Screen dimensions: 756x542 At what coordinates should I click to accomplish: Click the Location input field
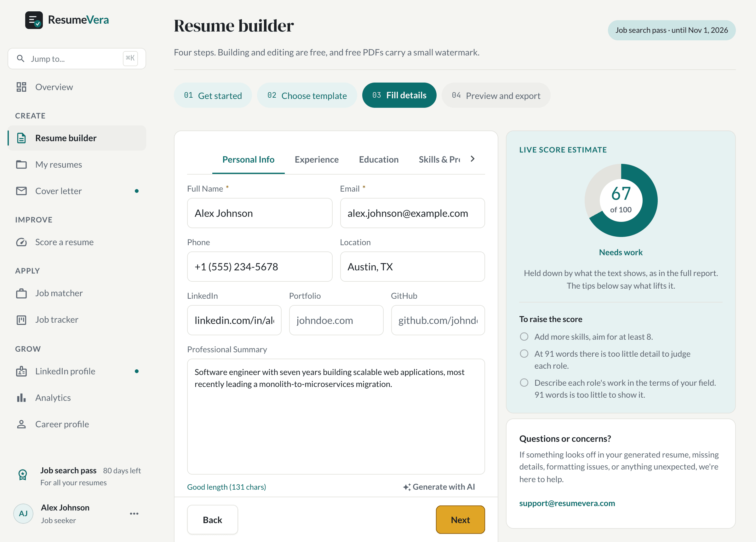point(412,267)
